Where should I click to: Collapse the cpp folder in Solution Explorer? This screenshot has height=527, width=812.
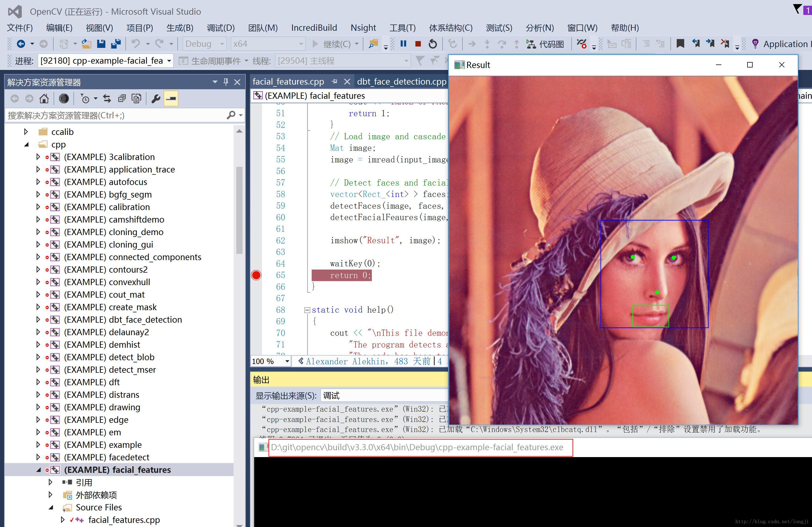coord(27,144)
